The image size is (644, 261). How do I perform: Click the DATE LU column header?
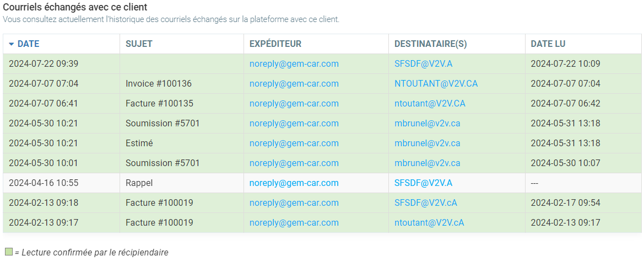click(x=548, y=44)
